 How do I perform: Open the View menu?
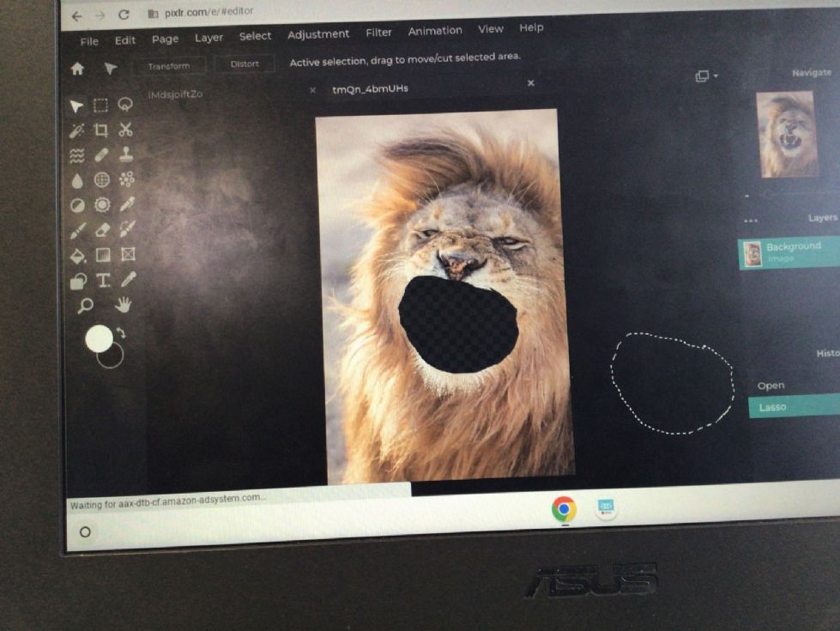[x=491, y=29]
